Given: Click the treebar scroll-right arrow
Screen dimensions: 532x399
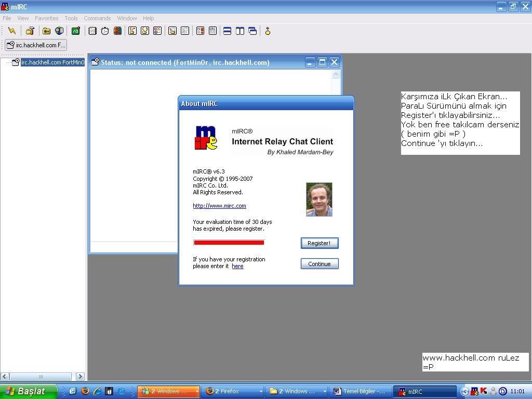Looking at the screenshot, I should point(81,376).
